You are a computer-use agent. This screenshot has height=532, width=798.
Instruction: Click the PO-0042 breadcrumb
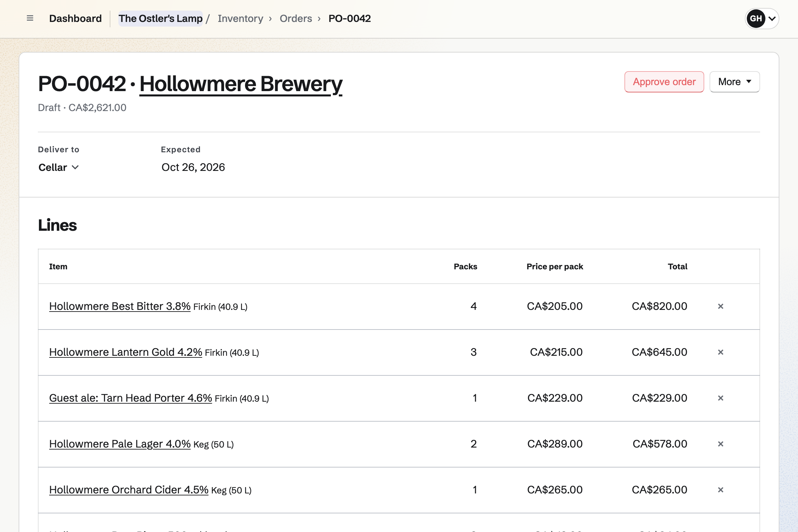[x=349, y=18]
